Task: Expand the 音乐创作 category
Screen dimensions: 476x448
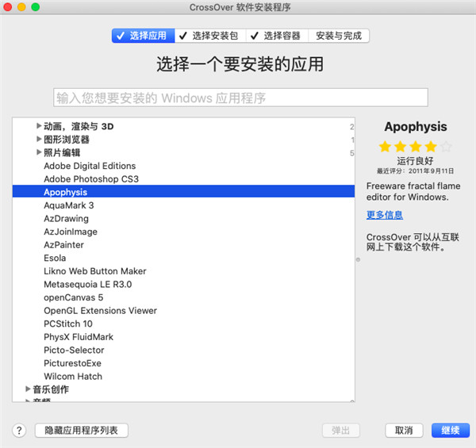Action: point(28,389)
